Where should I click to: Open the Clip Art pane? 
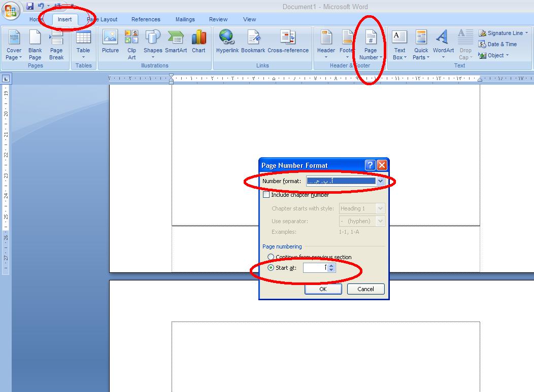pos(131,45)
